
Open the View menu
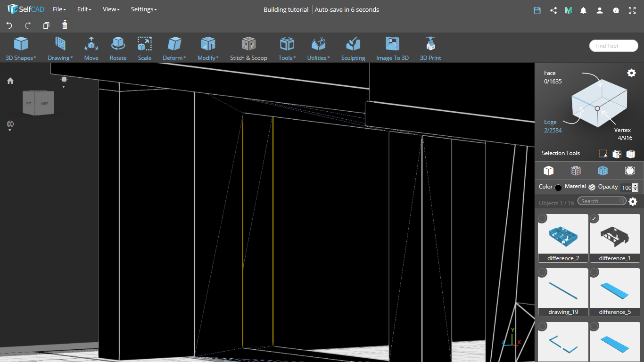(111, 9)
